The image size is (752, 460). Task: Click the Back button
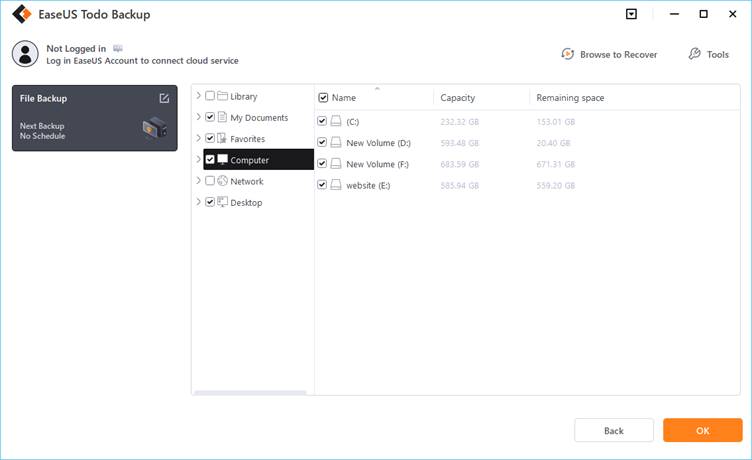614,430
